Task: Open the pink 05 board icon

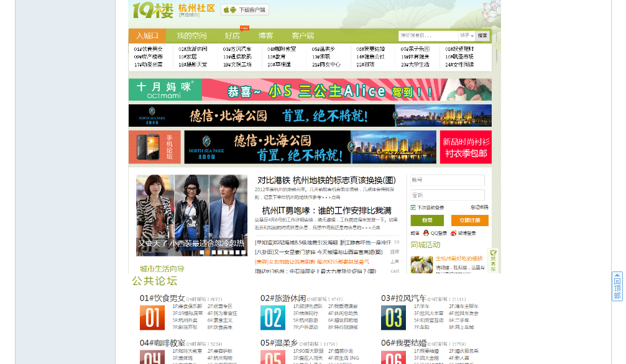Action: [x=273, y=357]
